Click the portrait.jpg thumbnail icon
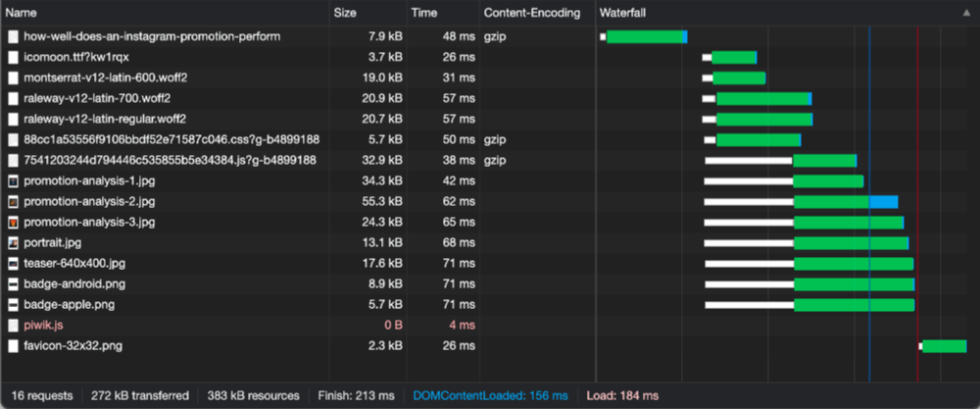Viewport: 980px width, 409px height. 13,242
